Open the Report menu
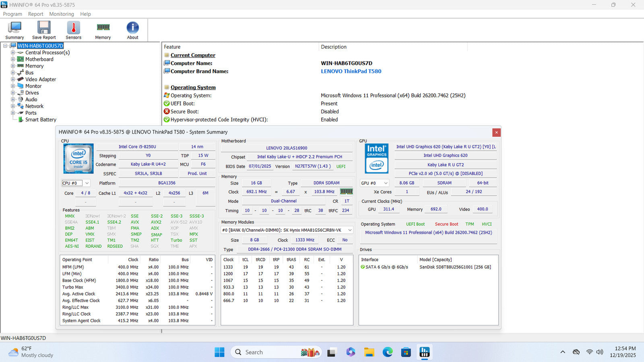644x362 pixels. point(35,14)
